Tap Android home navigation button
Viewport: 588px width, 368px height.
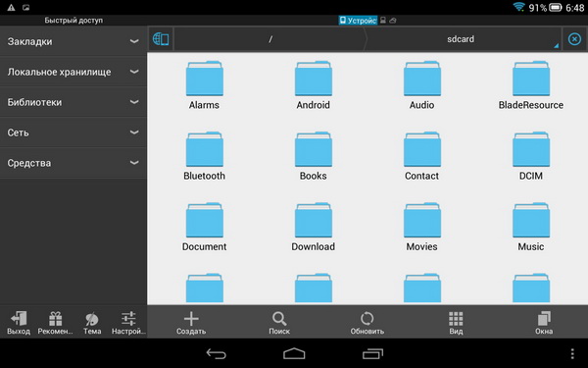pyautogui.click(x=294, y=353)
